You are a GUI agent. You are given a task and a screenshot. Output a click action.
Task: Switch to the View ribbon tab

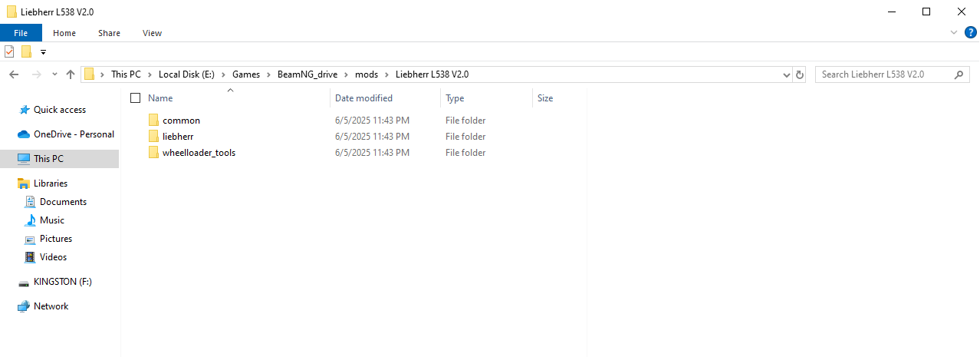(x=152, y=33)
